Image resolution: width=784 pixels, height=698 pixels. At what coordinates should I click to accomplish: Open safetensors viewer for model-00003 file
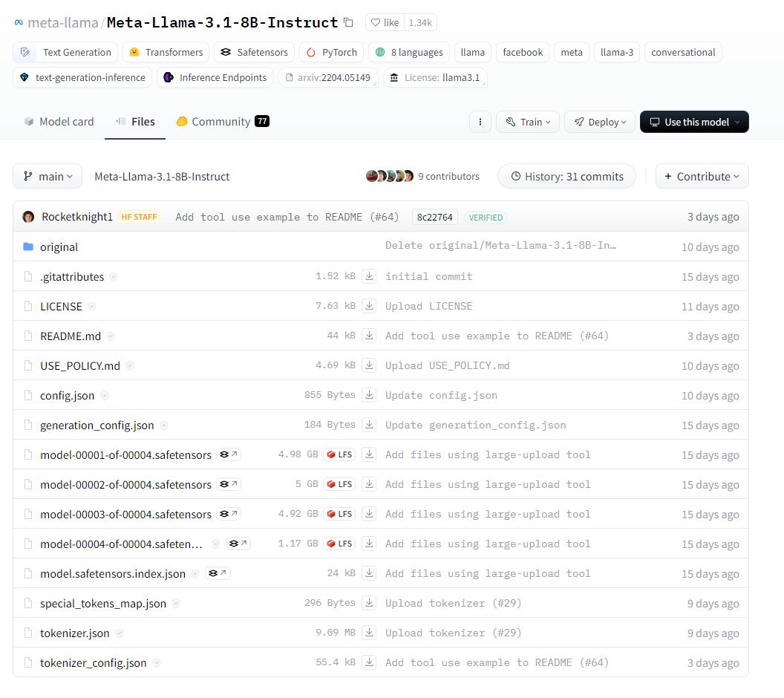coord(229,514)
